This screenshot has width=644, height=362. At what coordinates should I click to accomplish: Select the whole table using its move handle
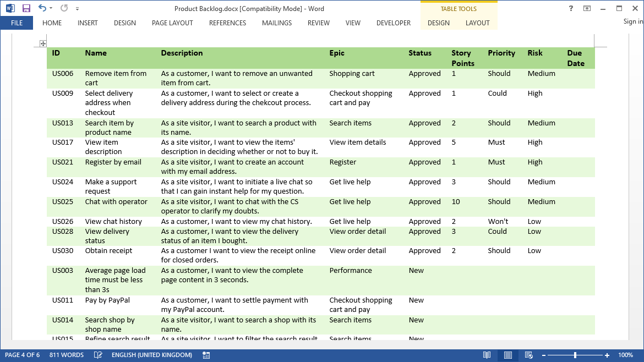pos(43,43)
